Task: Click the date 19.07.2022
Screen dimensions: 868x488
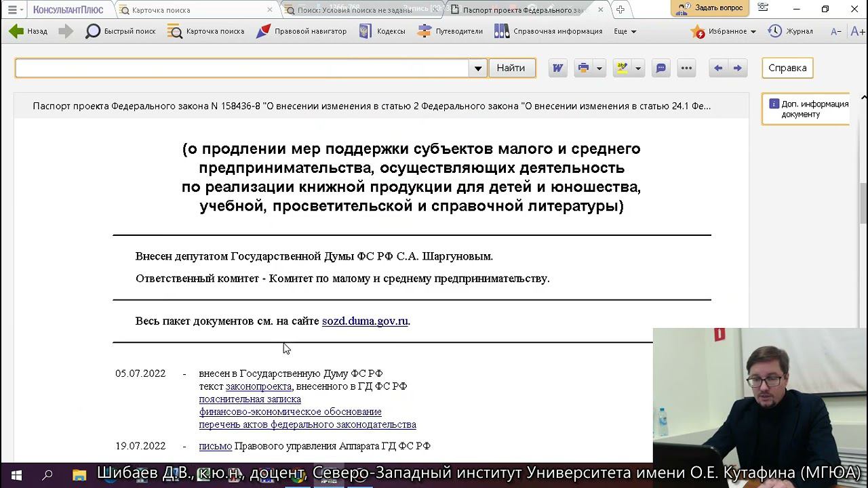Action: tap(140, 446)
